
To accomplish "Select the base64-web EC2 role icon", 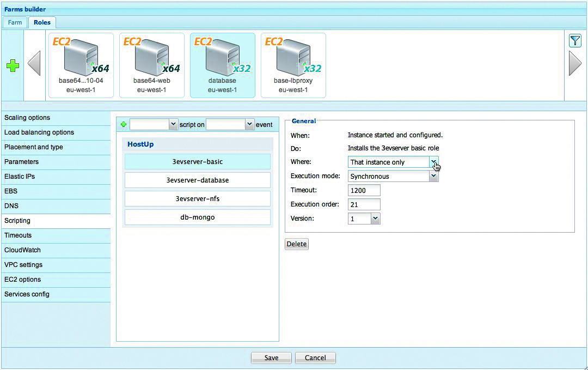I will pos(152,58).
